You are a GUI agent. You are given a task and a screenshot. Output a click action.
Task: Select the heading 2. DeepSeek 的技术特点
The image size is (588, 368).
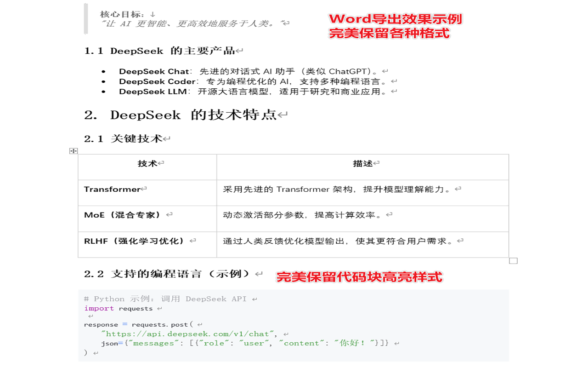pos(184,115)
